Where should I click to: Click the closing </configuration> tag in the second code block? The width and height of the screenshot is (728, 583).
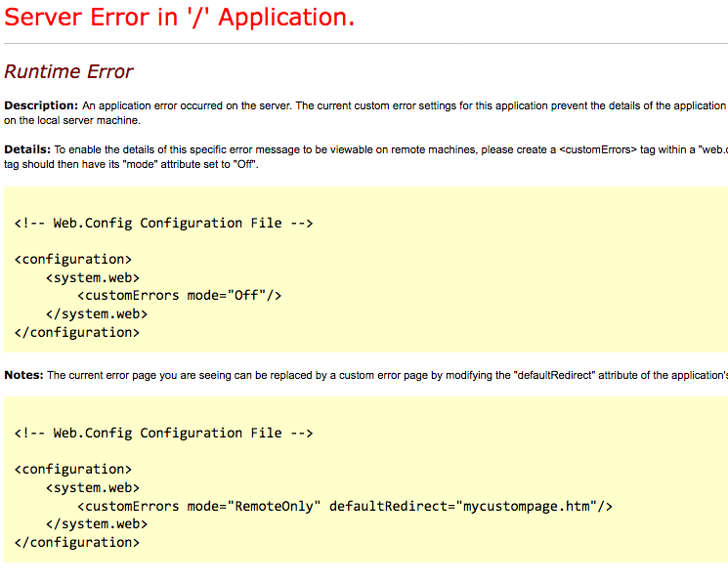click(x=77, y=542)
